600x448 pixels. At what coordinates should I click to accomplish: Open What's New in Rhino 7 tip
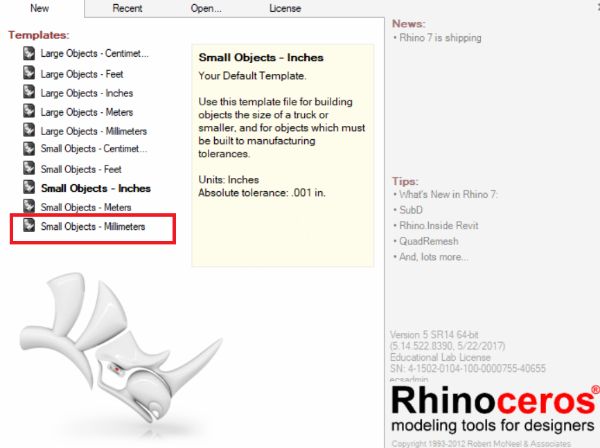point(448,194)
